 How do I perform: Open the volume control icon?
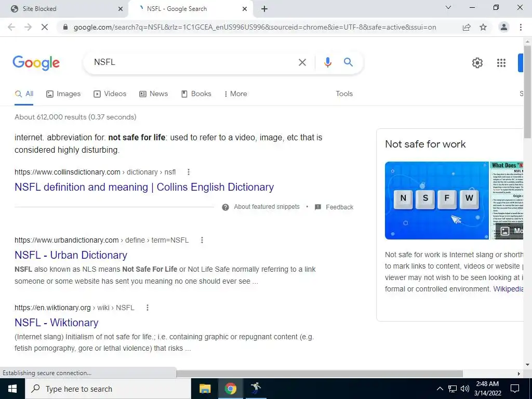click(465, 389)
